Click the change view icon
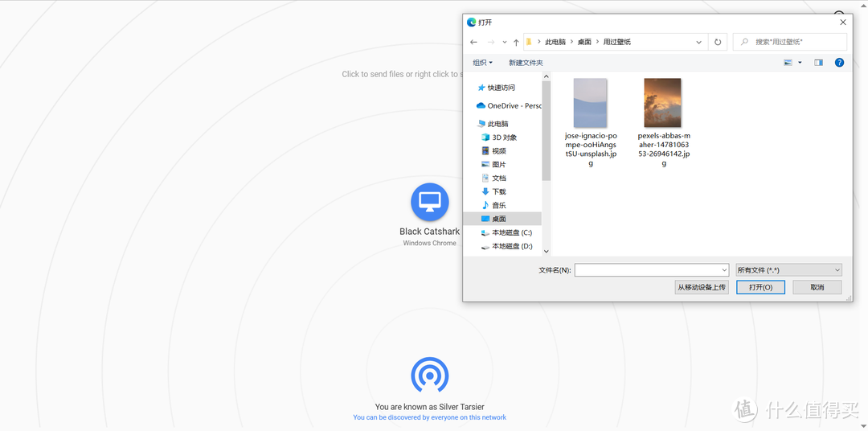868x431 pixels. click(788, 63)
